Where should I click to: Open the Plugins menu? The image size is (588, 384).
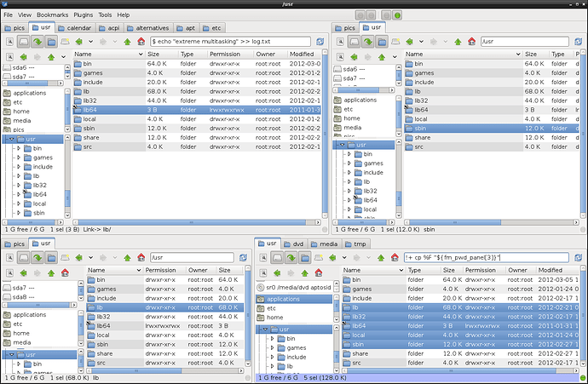point(84,15)
